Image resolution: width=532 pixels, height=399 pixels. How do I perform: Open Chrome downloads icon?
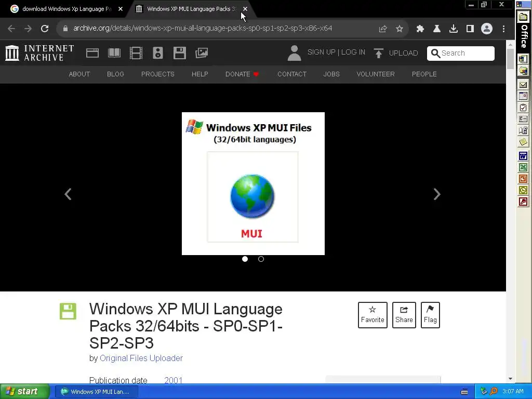point(453,29)
